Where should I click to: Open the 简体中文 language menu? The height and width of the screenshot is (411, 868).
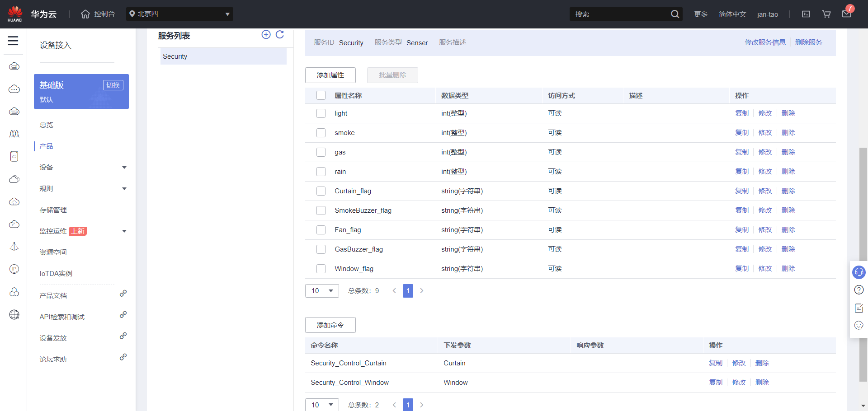pos(732,14)
